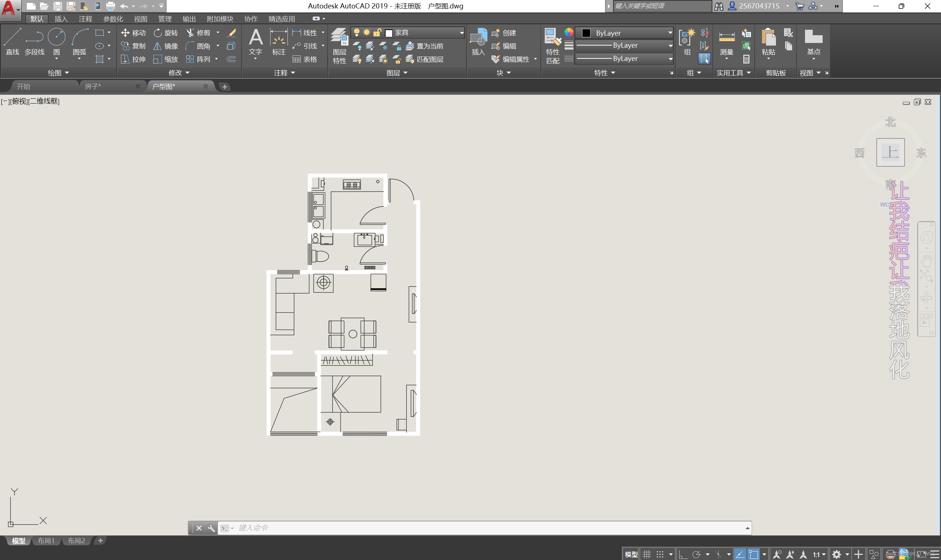The height and width of the screenshot is (560, 941).
Task: Select the Line (直线) drawing tool
Action: 12,41
